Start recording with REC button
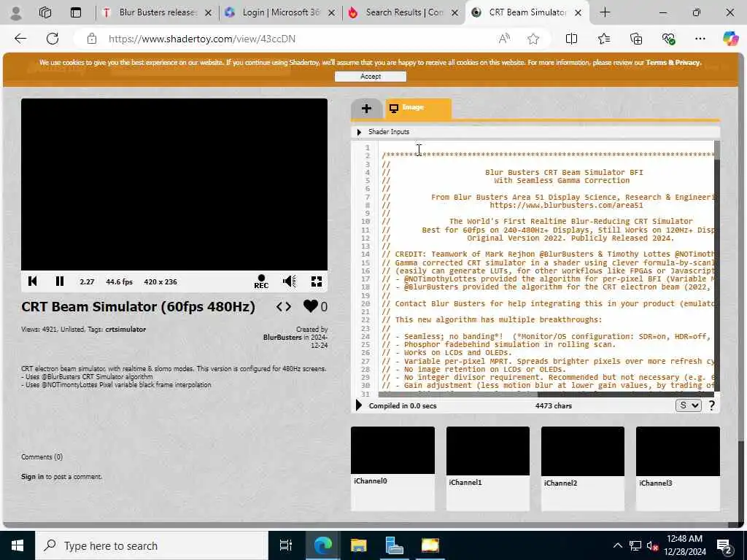The image size is (747, 560). (x=261, y=281)
